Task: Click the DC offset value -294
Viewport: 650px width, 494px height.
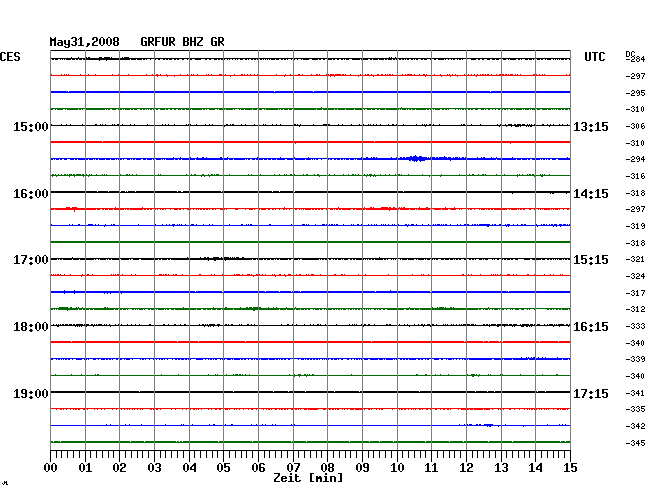Action: click(635, 159)
